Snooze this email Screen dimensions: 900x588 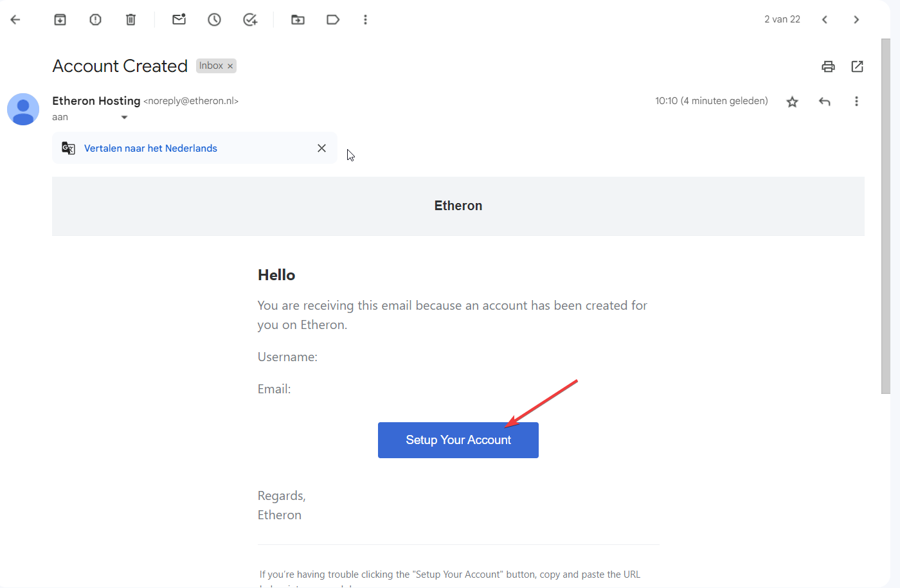[x=214, y=20]
